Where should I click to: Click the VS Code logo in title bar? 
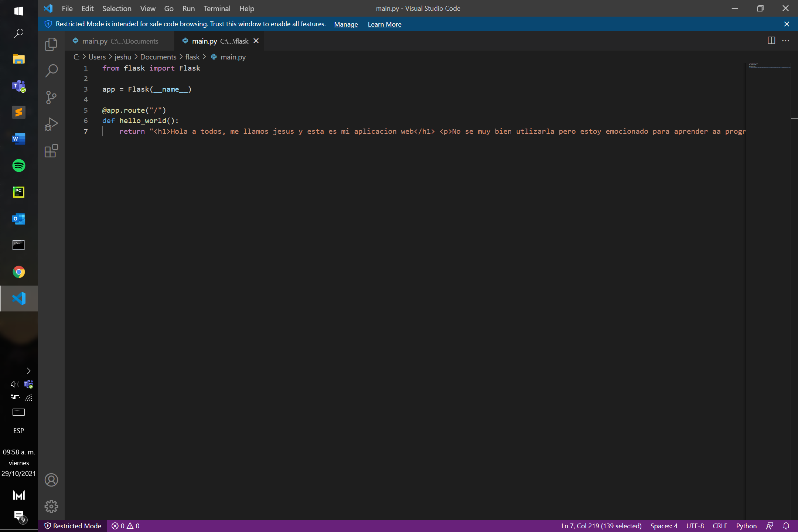[x=48, y=8]
